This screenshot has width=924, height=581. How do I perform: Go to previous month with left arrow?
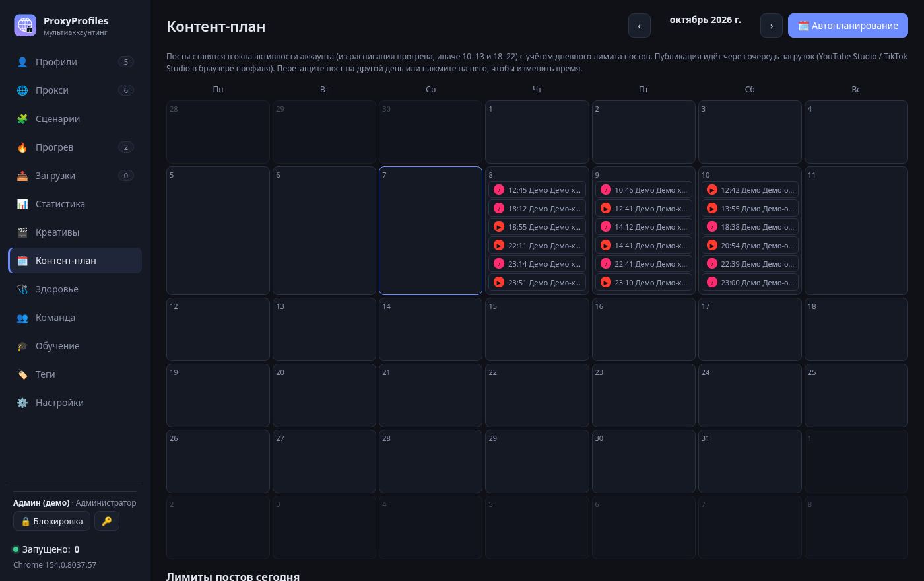tap(640, 26)
